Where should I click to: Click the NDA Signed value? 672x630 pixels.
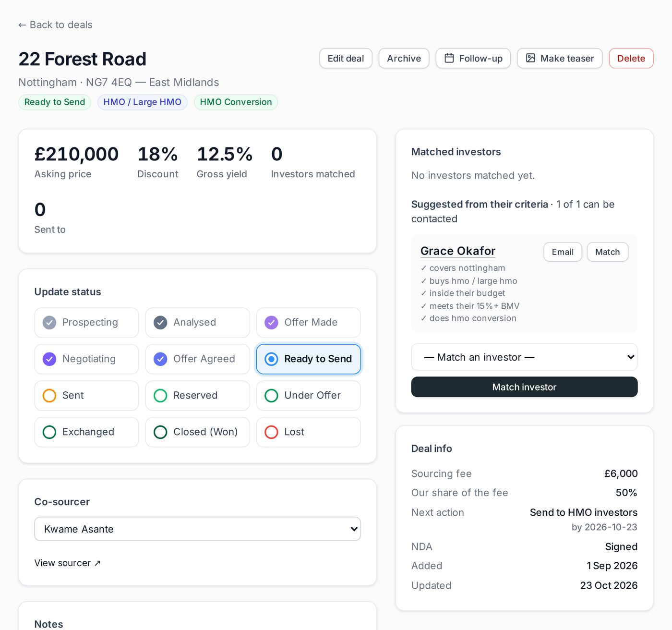[621, 547]
